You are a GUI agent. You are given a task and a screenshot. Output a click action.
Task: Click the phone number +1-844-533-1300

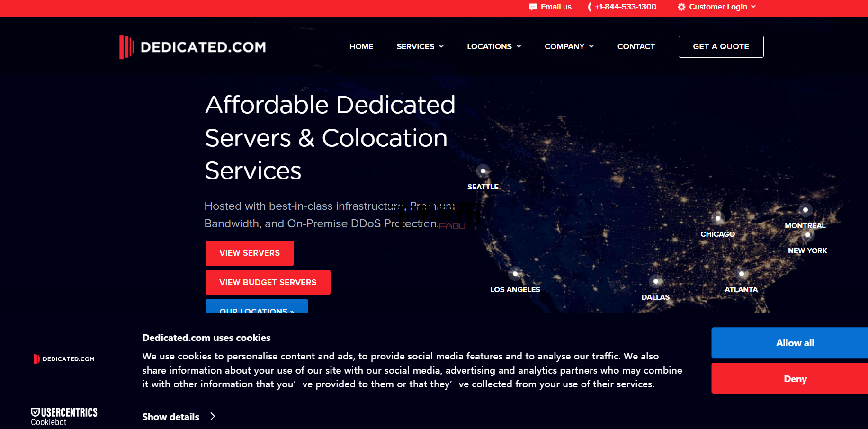click(x=625, y=7)
